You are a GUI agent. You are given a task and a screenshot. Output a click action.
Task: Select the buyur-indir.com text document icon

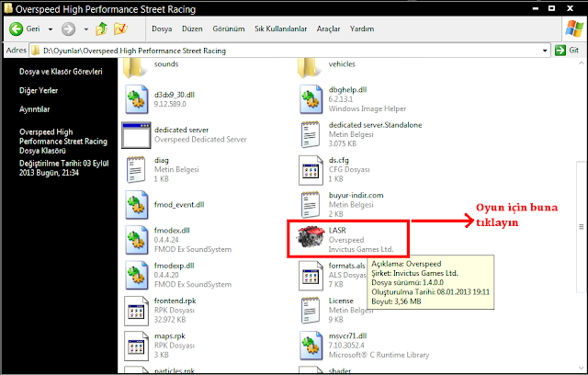[x=311, y=205]
